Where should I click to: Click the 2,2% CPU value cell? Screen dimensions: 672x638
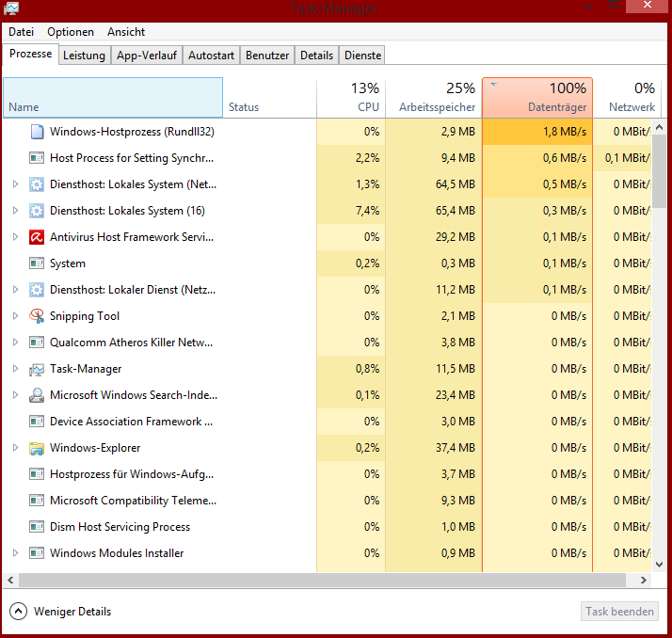coord(351,158)
